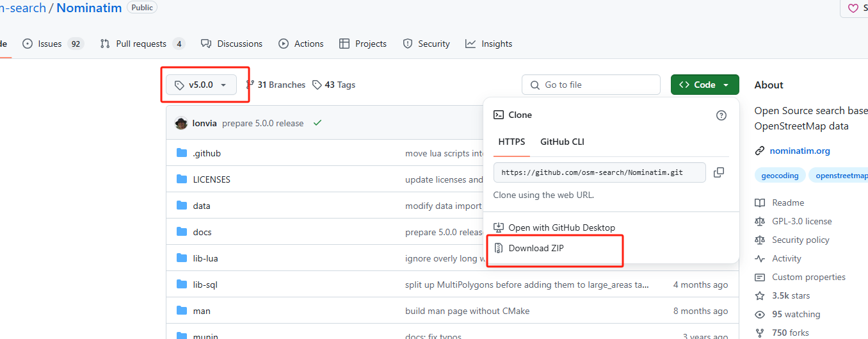Open commit 'build man page without CMake'
This screenshot has height=339, width=868.
coord(467,311)
